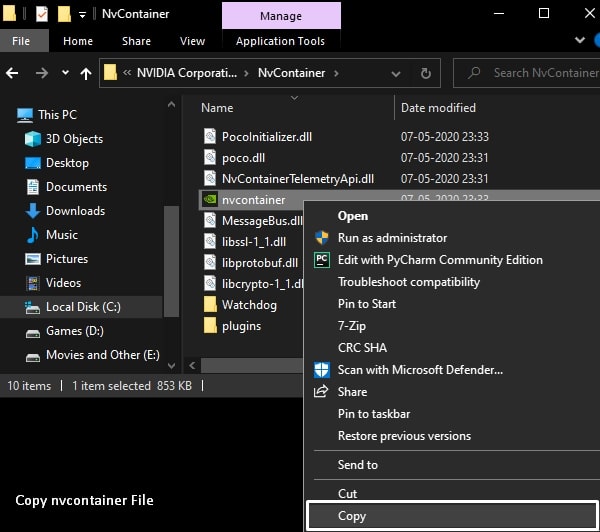The image size is (600, 532).
Task: Click the Forward navigation arrow
Action: click(x=42, y=73)
